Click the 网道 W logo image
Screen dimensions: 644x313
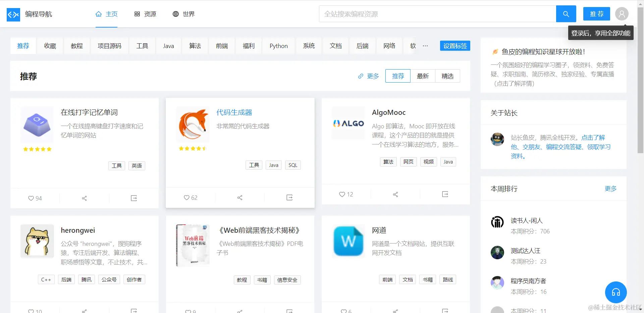348,241
